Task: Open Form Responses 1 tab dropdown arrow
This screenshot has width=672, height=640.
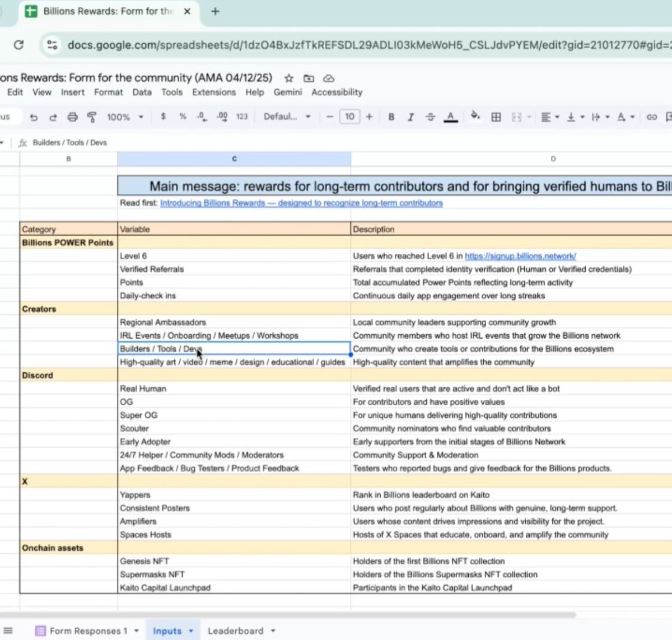Action: 136,631
